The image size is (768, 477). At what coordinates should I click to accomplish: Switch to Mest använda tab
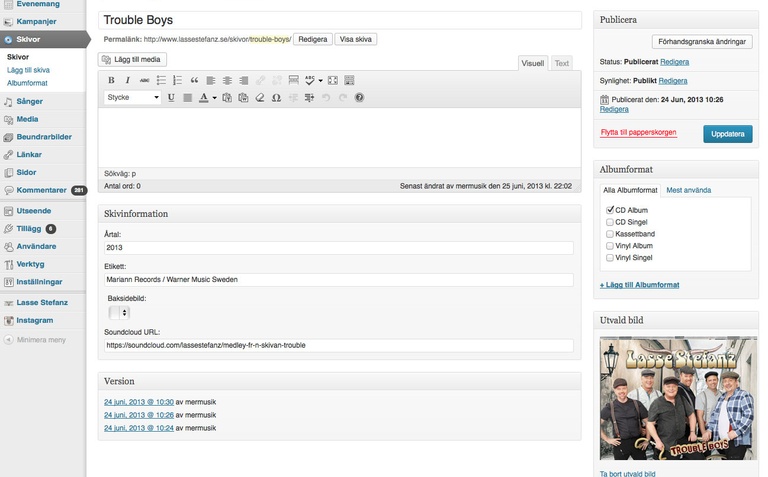[688, 190]
